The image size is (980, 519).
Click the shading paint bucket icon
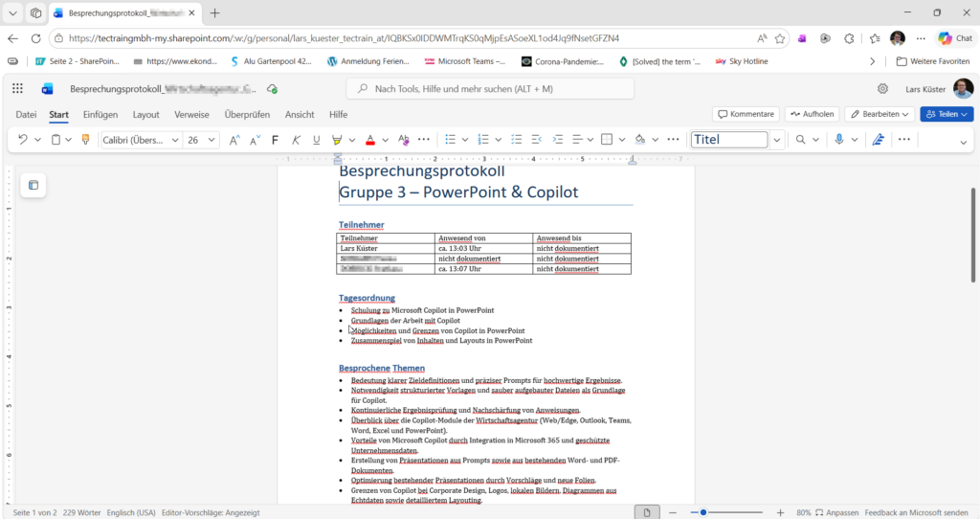coord(640,140)
